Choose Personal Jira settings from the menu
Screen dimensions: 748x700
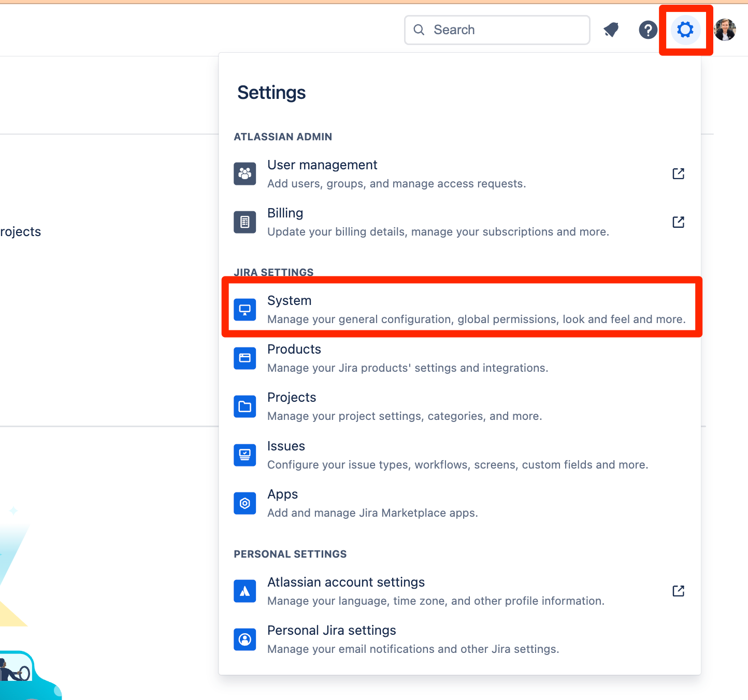(332, 630)
